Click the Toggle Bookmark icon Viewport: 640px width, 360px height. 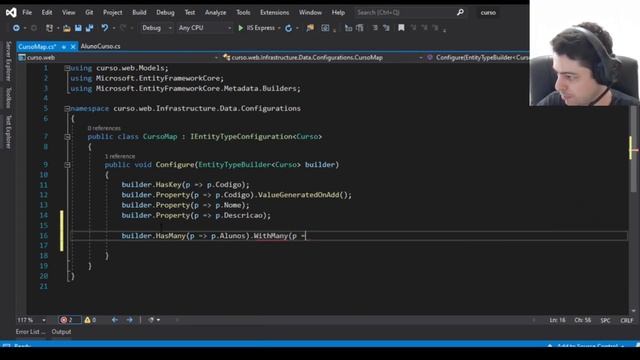[x=401, y=28]
